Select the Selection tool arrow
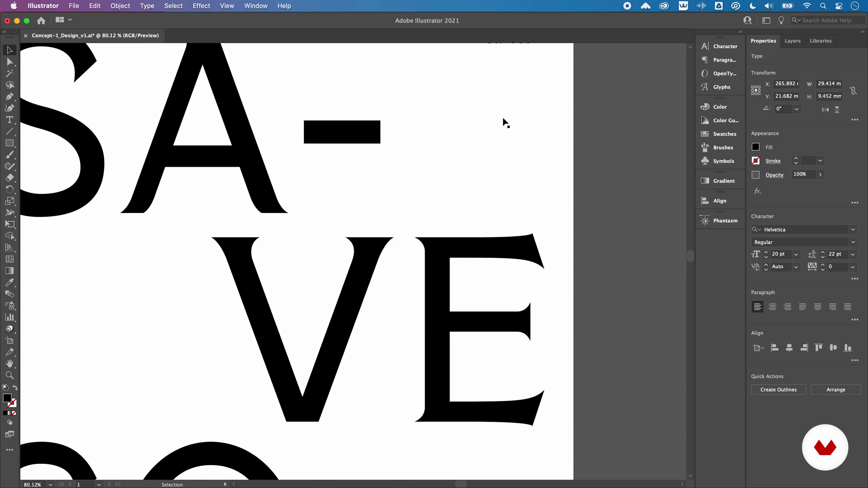Image resolution: width=868 pixels, height=488 pixels. click(x=9, y=50)
